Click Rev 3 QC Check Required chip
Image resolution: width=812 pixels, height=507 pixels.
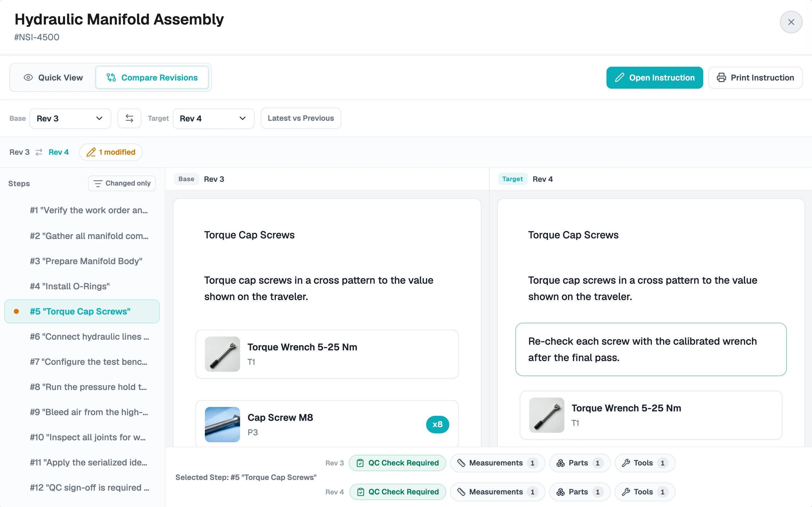(x=397, y=463)
